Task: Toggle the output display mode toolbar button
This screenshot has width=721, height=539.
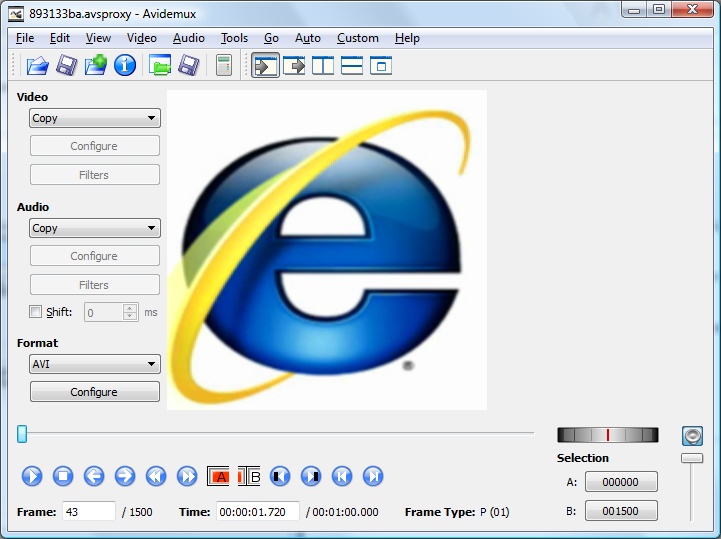Action: 294,66
